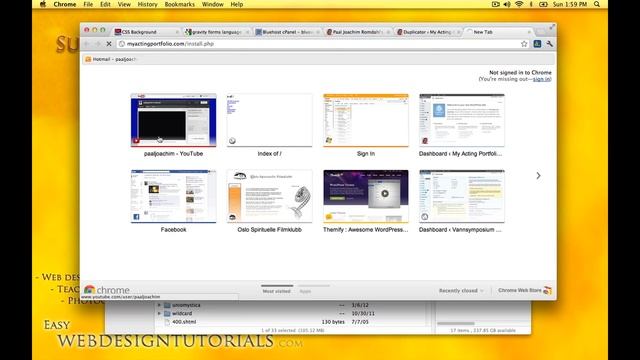Open the Oslo Spirituelle Filmklubb thumbnail

[269, 196]
